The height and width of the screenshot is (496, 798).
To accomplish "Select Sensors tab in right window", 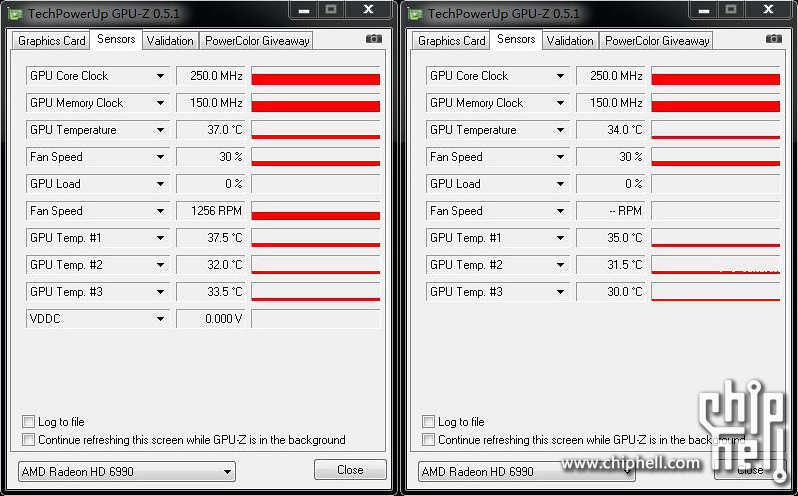I will click(516, 39).
